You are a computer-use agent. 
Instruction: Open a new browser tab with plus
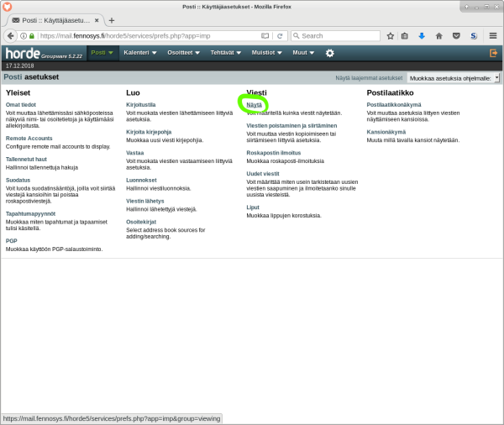coord(112,20)
